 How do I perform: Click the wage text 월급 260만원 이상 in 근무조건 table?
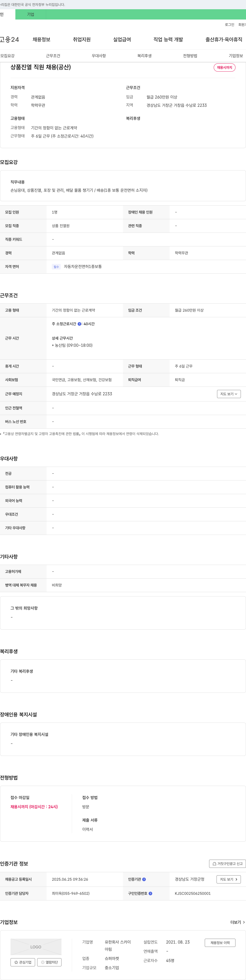(189, 310)
